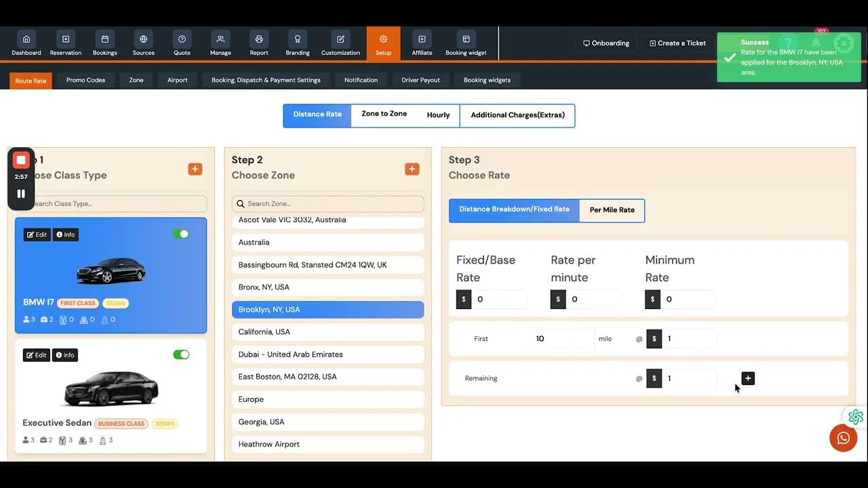The height and width of the screenshot is (488, 868).
Task: Open Sources from the top bar
Action: pyautogui.click(x=143, y=45)
